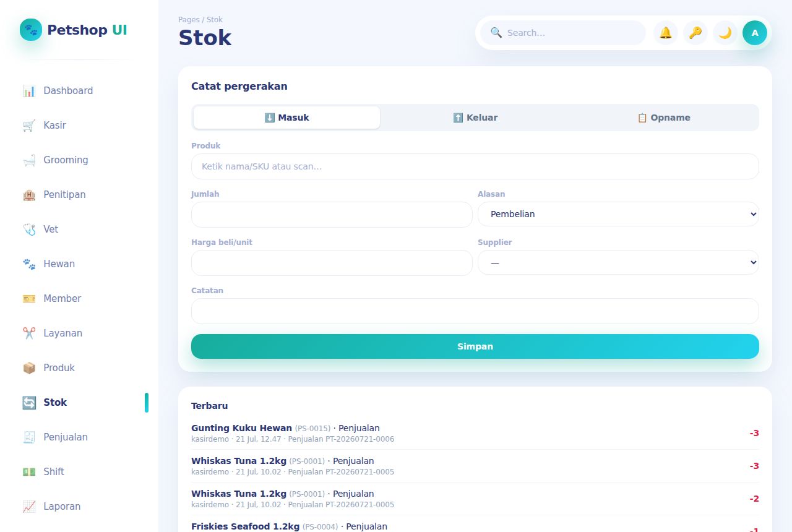This screenshot has height=532, width=792.
Task: Click the Laporan trend chart icon
Action: tap(29, 507)
